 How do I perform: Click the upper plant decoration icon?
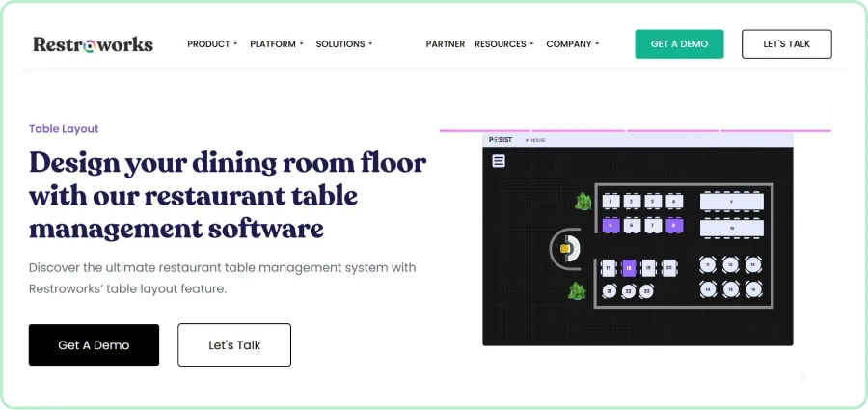pyautogui.click(x=583, y=202)
